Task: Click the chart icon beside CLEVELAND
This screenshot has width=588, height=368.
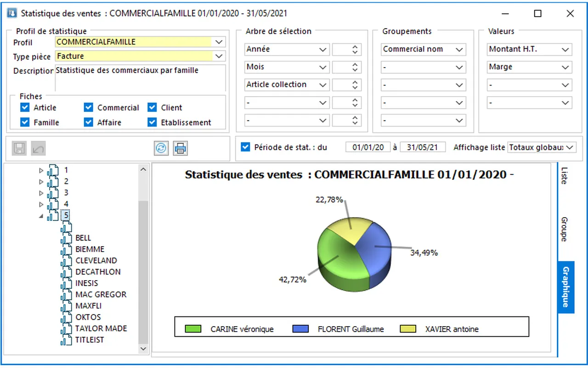Action: point(67,260)
